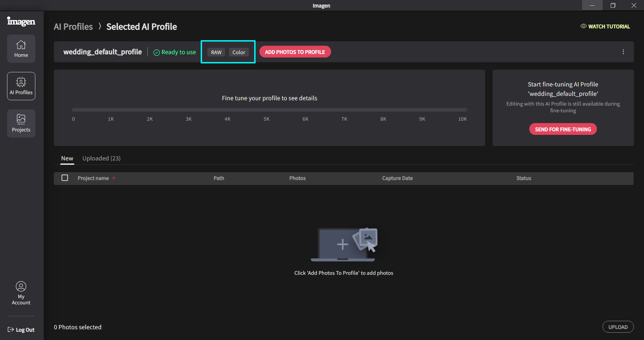Click the laptop add-photos illustration
This screenshot has height=340, width=644.
344,244
